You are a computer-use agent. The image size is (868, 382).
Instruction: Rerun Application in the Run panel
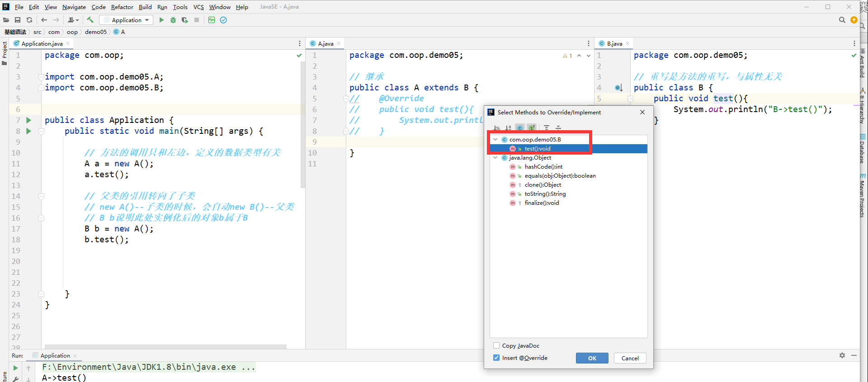coord(15,368)
